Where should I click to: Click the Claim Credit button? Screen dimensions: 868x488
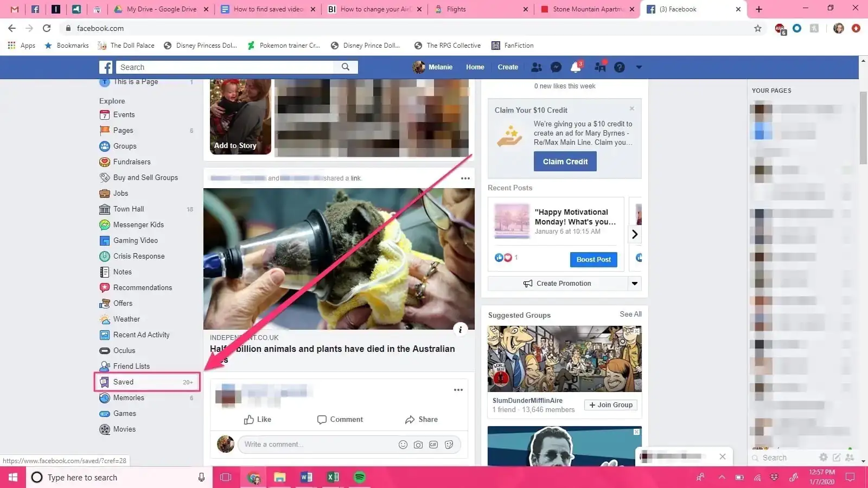tap(565, 161)
